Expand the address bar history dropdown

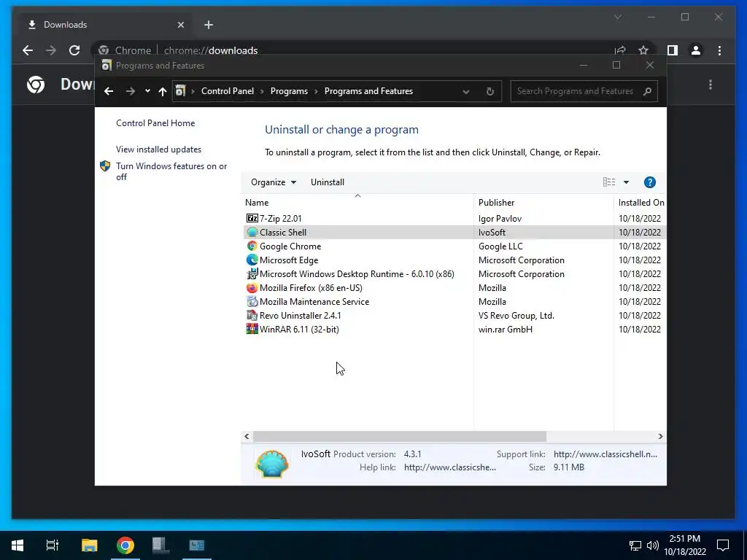point(466,91)
